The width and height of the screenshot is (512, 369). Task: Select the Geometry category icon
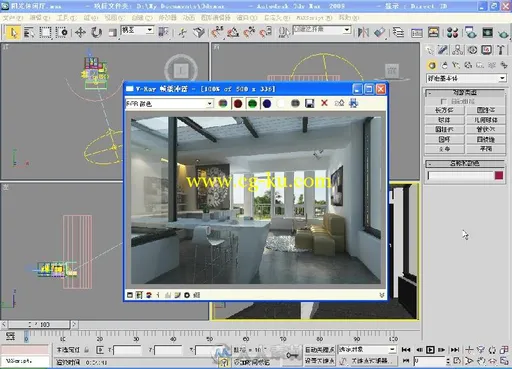coord(432,65)
